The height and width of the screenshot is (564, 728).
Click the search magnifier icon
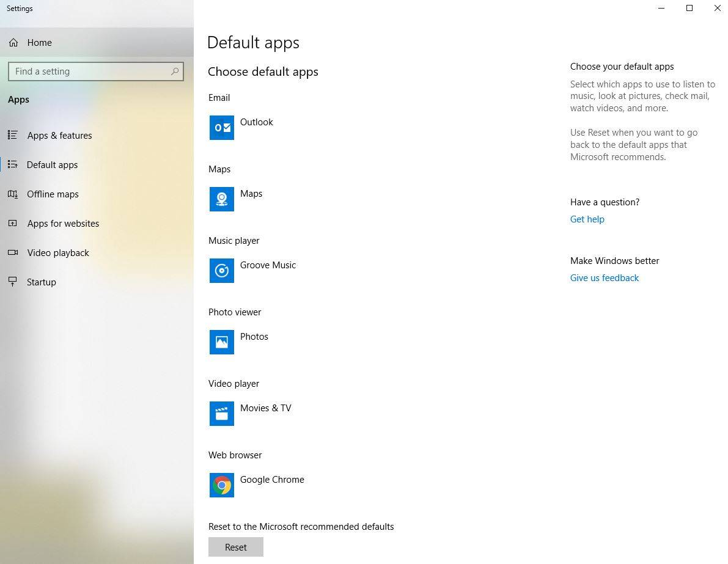click(x=175, y=71)
